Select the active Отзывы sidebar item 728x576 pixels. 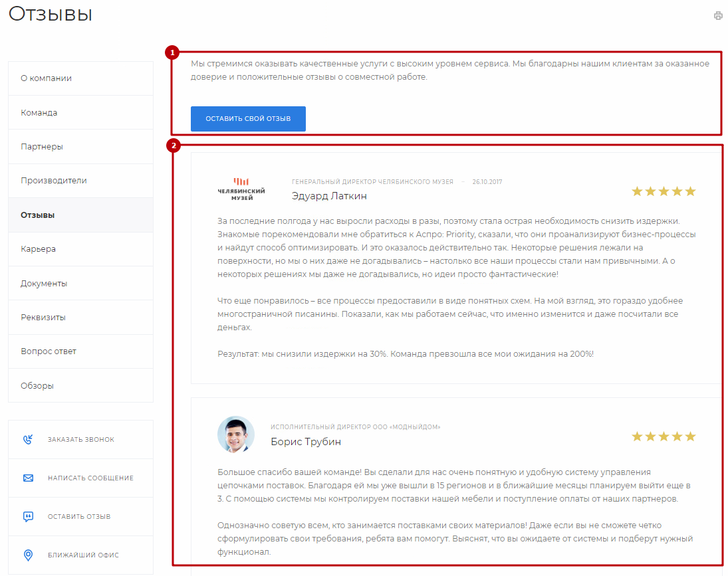click(x=81, y=215)
